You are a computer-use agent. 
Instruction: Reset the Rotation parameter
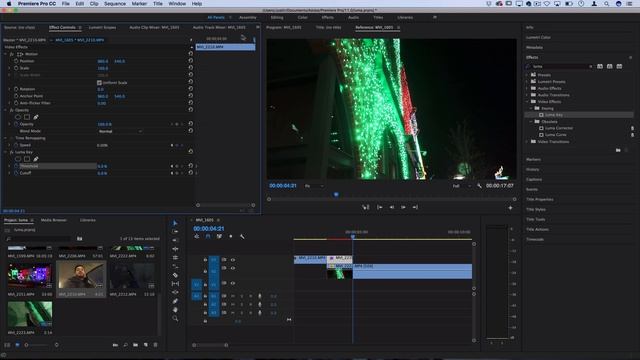point(191,89)
